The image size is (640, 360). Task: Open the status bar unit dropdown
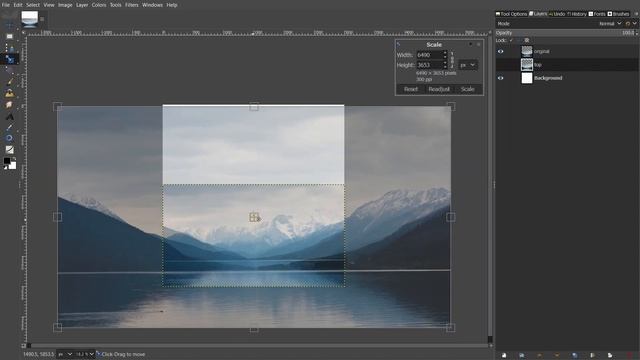(x=64, y=354)
